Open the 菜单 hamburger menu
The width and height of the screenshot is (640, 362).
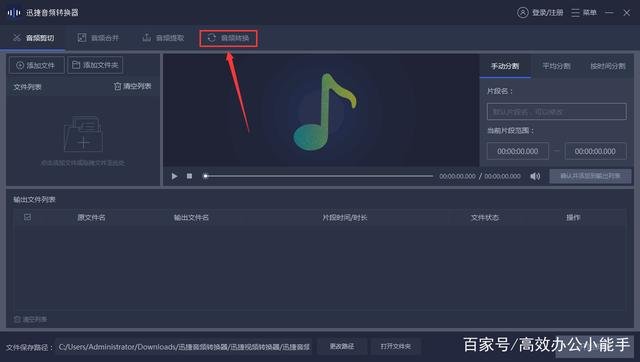[584, 13]
